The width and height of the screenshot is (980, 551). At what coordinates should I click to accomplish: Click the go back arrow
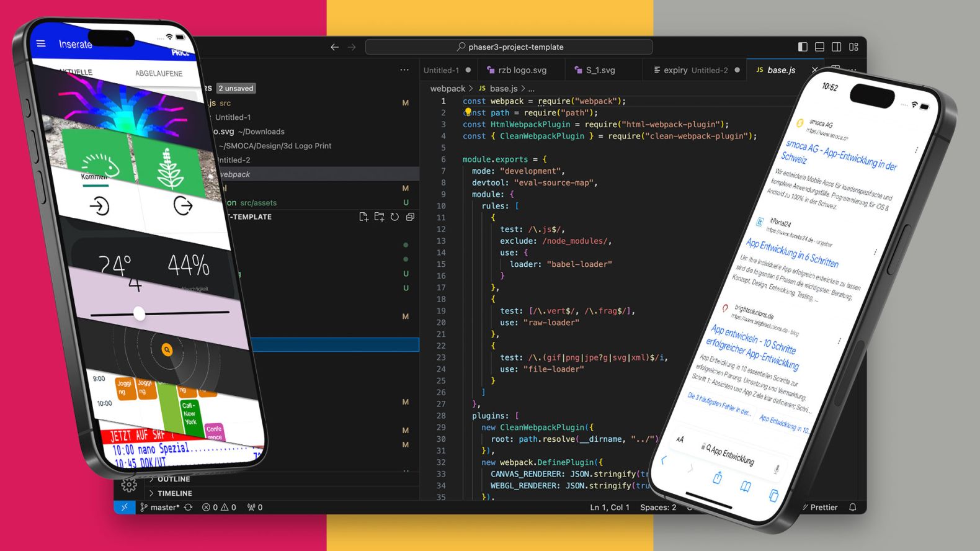[x=334, y=47]
